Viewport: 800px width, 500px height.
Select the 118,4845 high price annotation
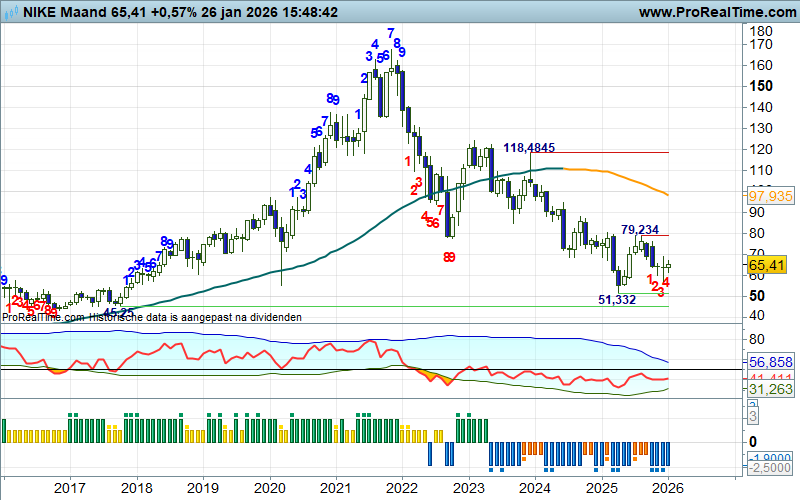click(529, 148)
